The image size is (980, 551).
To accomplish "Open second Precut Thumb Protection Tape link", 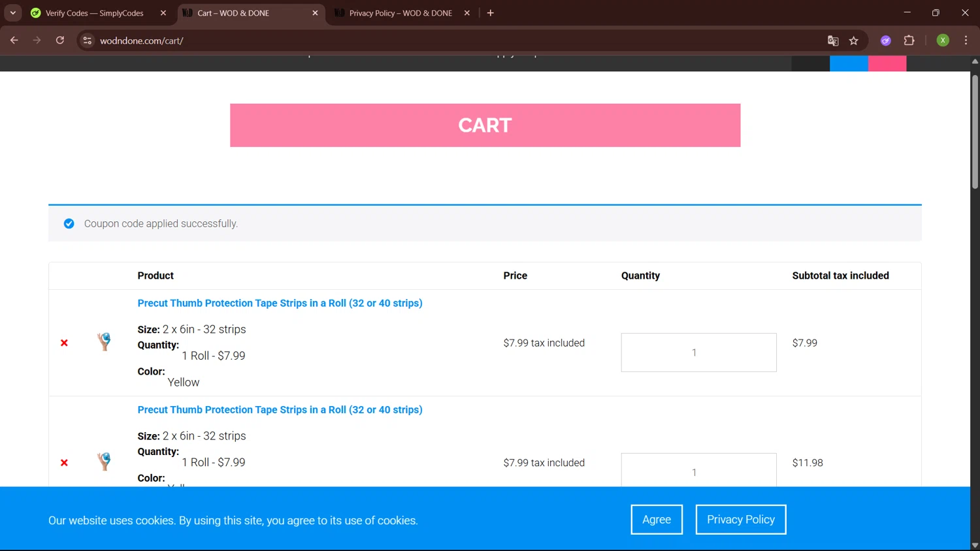I will 280,409.
